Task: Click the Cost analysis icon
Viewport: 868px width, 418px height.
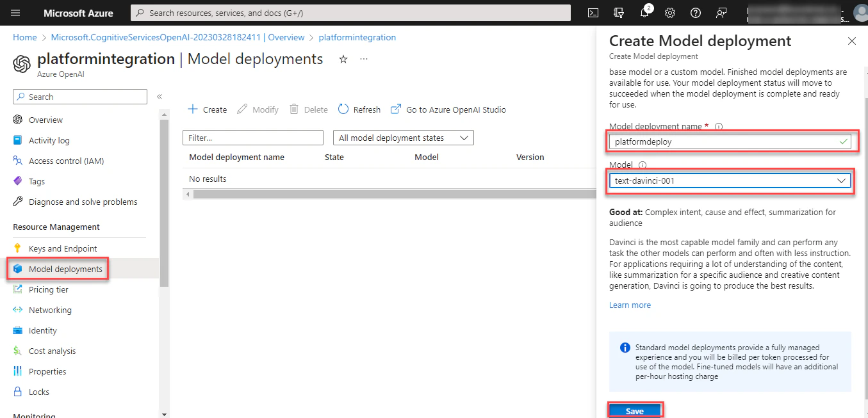Action: click(18, 351)
